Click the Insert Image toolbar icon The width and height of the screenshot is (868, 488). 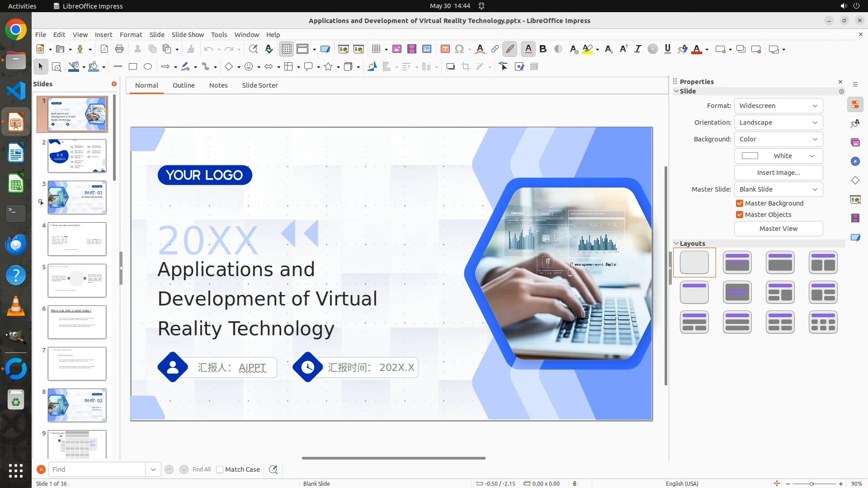click(397, 49)
